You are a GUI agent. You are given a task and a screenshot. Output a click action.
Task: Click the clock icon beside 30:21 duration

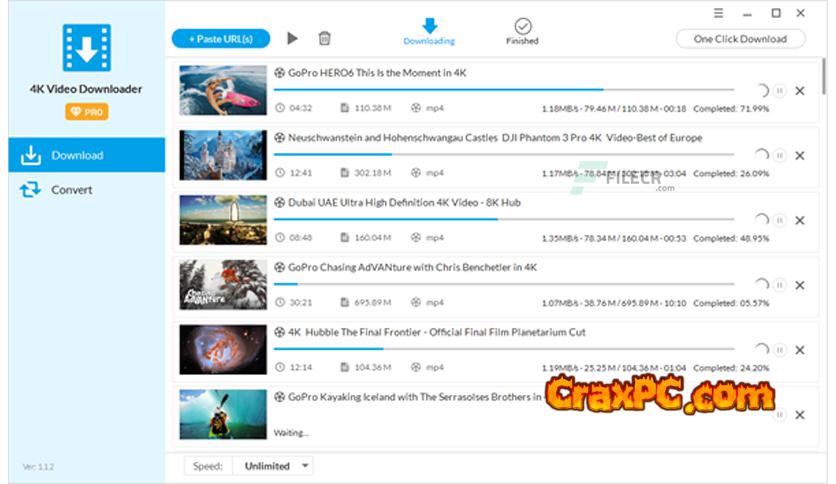[x=280, y=302]
